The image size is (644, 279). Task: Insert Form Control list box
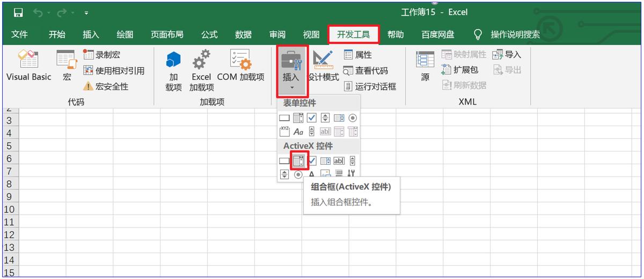click(x=339, y=118)
